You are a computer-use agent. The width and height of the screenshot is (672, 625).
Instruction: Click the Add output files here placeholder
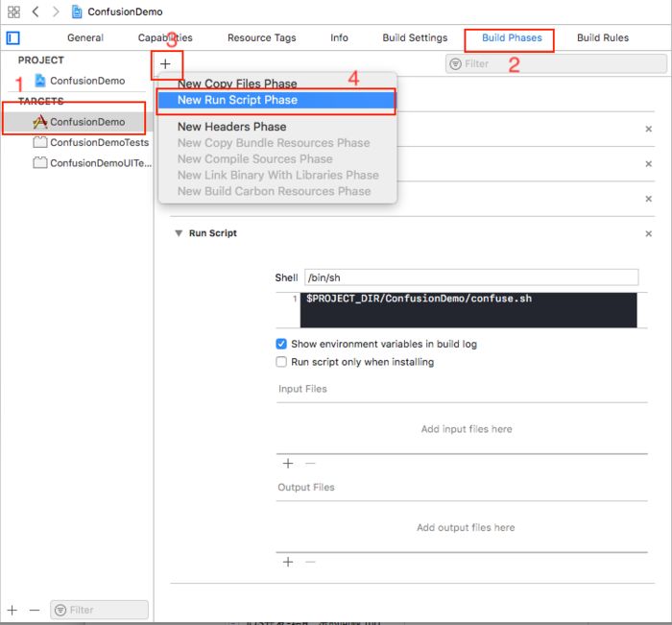click(466, 527)
